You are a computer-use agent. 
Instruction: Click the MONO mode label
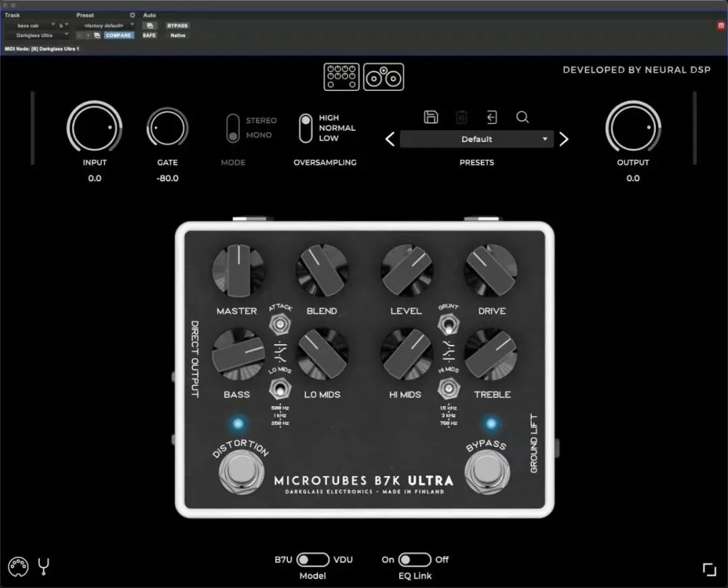pos(259,135)
